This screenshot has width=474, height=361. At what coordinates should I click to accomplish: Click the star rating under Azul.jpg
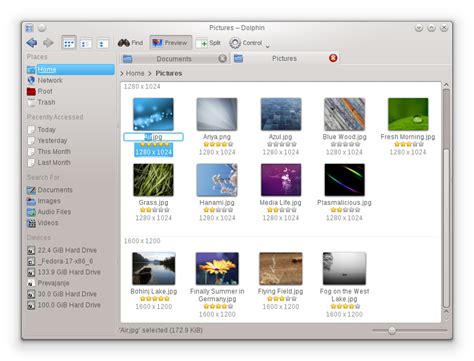tap(282, 144)
